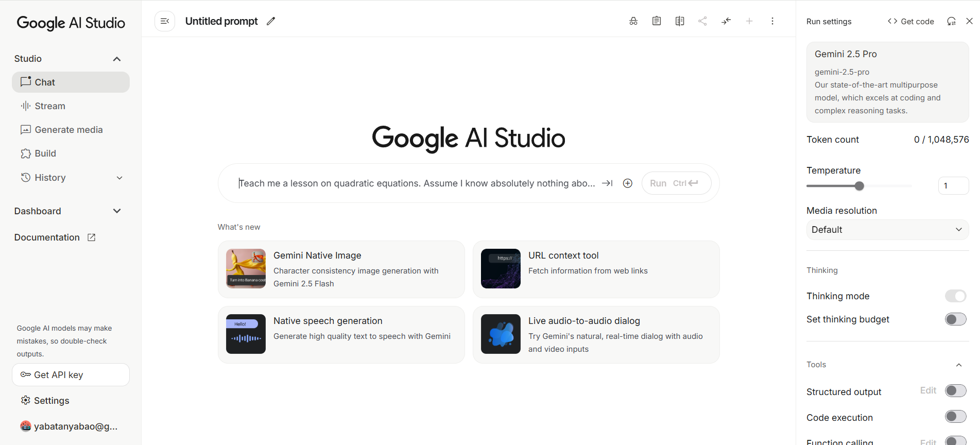The image size is (980, 445).
Task: Click the Token count value 0 / 1,048,576
Action: click(x=941, y=140)
